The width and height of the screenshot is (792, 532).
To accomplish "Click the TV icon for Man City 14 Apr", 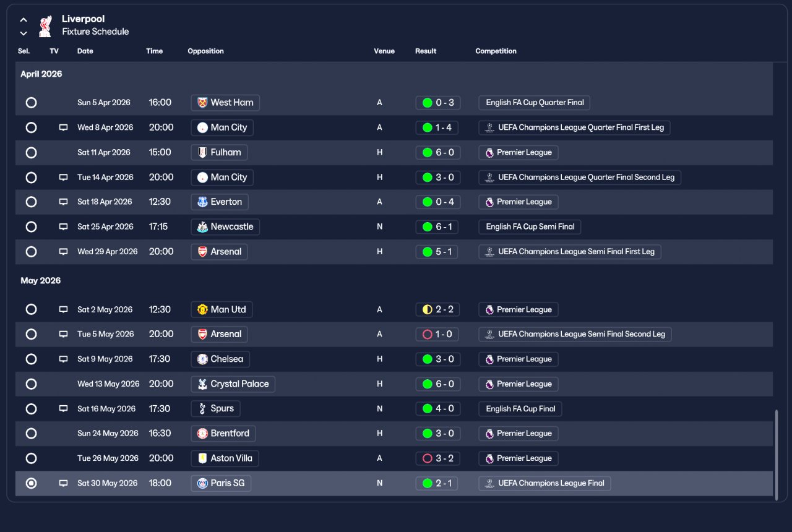I will (x=63, y=177).
